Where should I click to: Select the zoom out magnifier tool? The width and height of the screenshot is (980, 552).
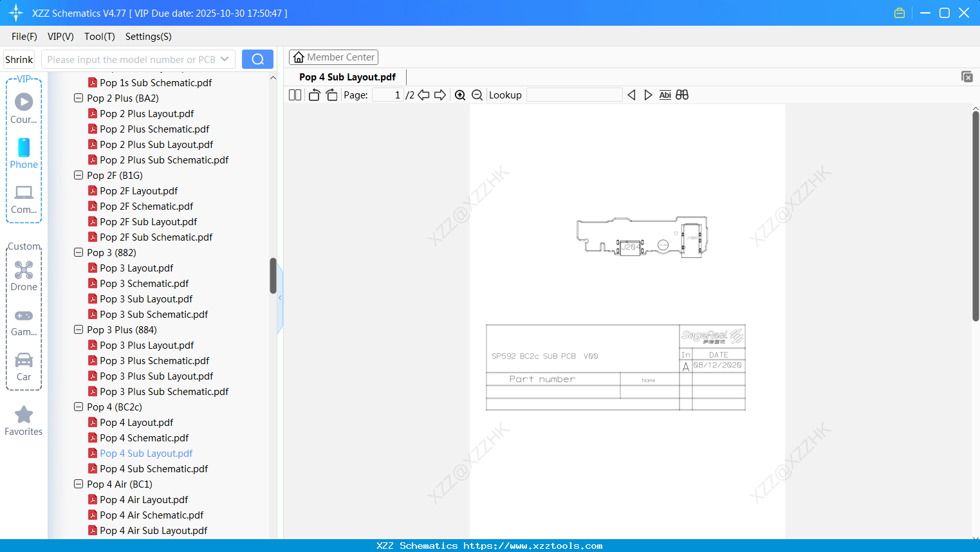[477, 95]
